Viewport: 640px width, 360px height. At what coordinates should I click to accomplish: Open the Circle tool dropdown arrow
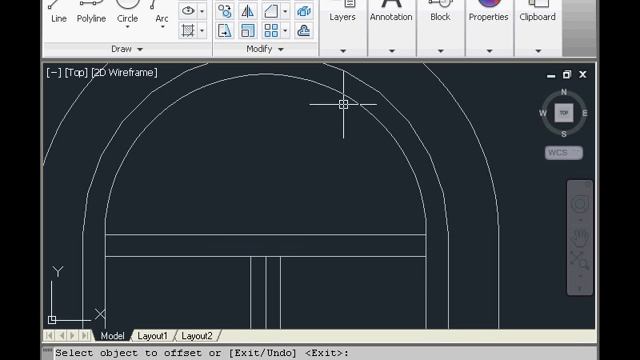click(x=127, y=27)
